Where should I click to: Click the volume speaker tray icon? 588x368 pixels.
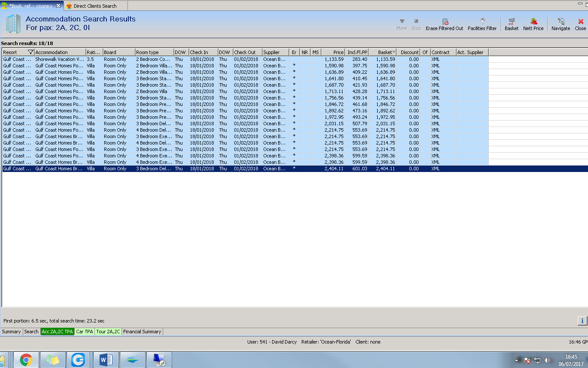pos(547,360)
